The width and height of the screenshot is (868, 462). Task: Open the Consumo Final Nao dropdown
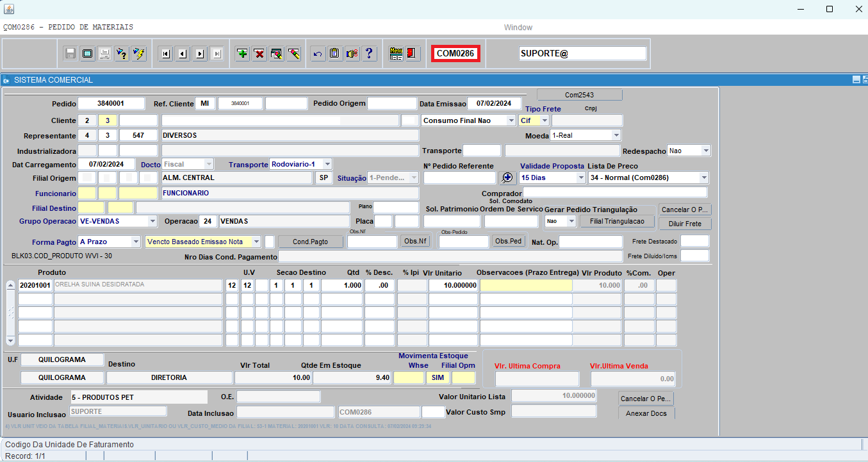(x=511, y=120)
